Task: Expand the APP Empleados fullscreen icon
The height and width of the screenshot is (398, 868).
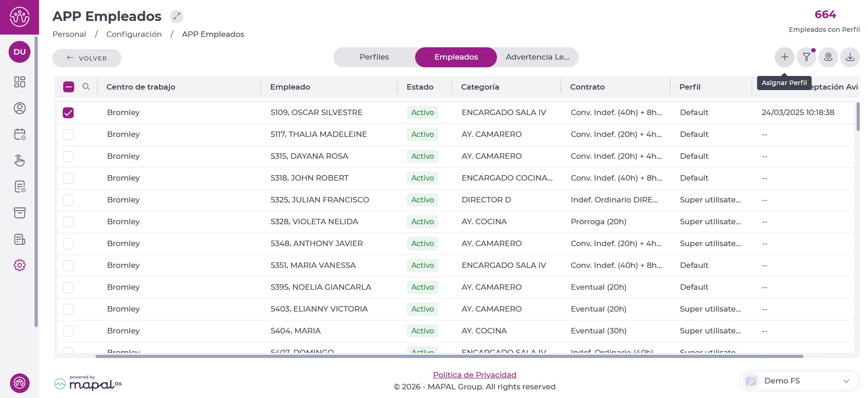Action: pyautogui.click(x=176, y=16)
